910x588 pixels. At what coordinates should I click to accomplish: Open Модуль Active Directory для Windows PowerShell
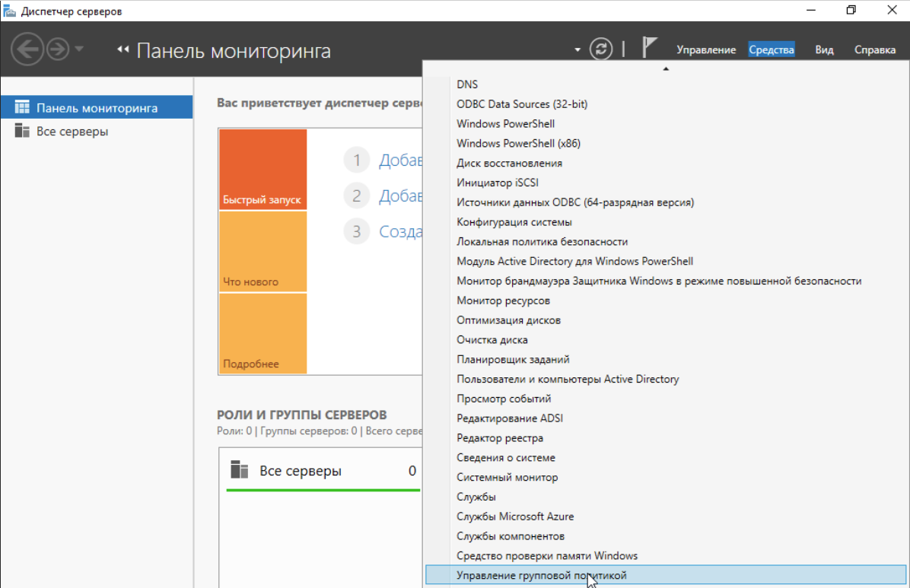click(666, 261)
